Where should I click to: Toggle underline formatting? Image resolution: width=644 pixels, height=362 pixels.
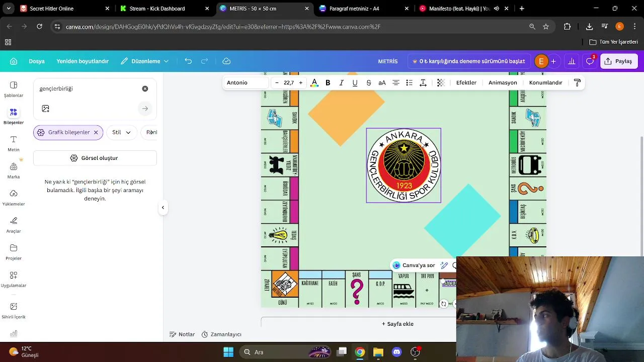tap(355, 82)
